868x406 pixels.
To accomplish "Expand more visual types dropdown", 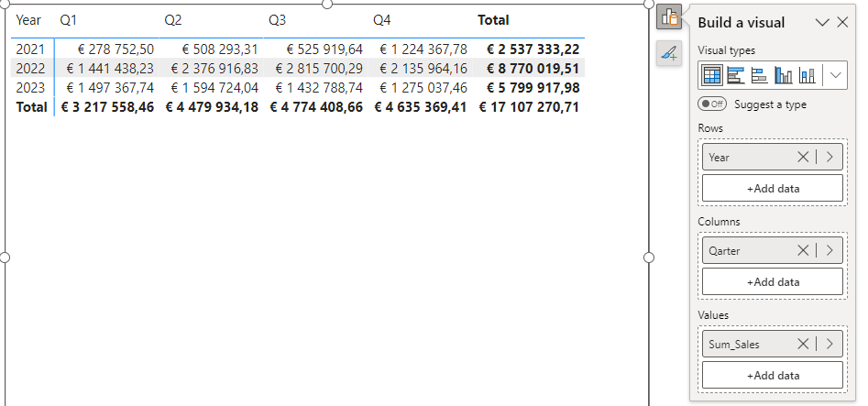I will [835, 75].
